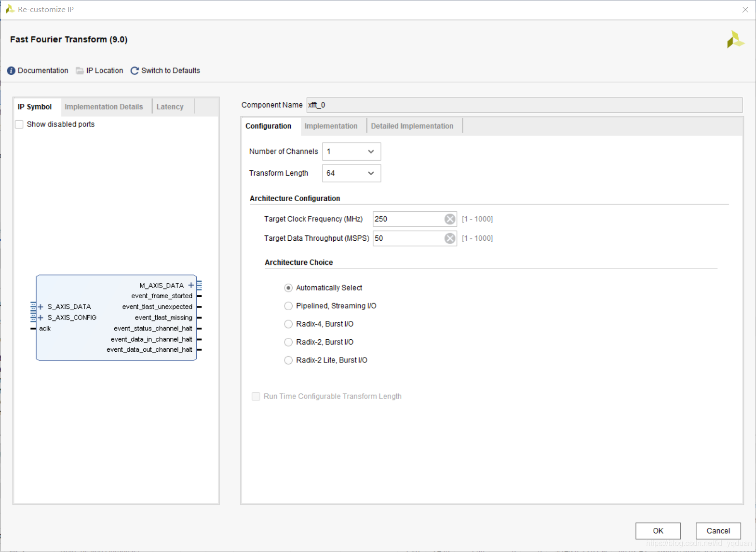This screenshot has width=756, height=552.
Task: Click event_data_out_channel_halt port label
Action: click(149, 350)
